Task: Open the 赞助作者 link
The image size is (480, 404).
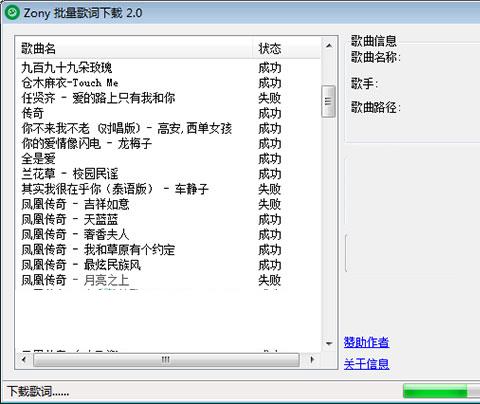Action: (x=366, y=342)
